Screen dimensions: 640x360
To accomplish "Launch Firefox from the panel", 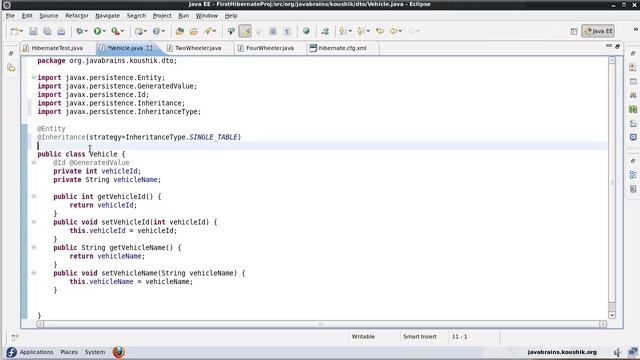I will 119,352.
